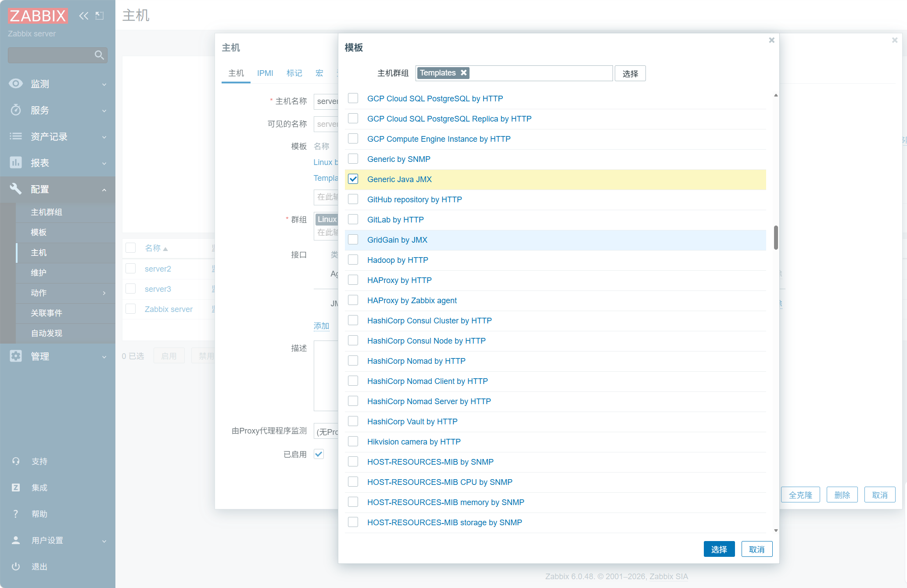Image resolution: width=907 pixels, height=588 pixels.
Task: Expand the 报表 menu section
Action: point(104,163)
